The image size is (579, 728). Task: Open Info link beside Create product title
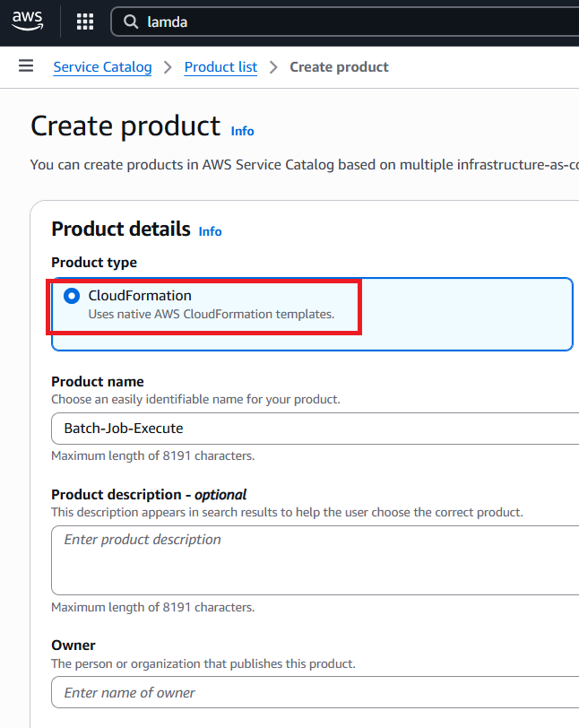pyautogui.click(x=242, y=132)
